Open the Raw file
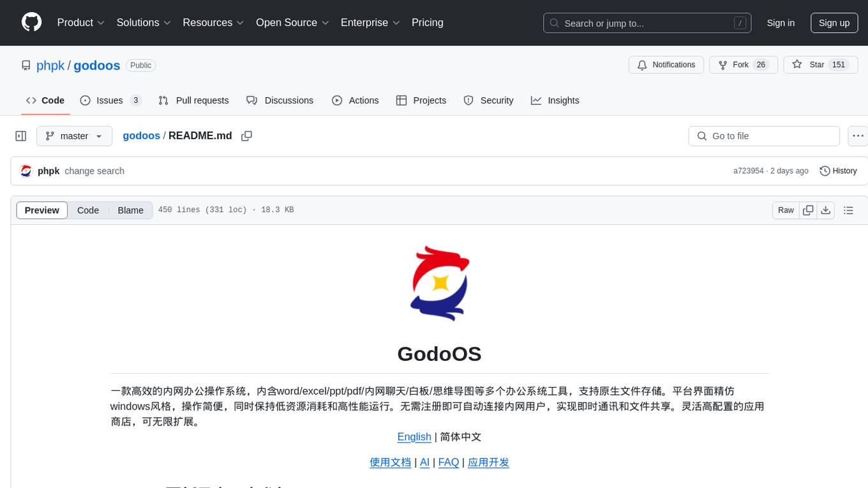The width and height of the screenshot is (868, 488). coord(786,210)
